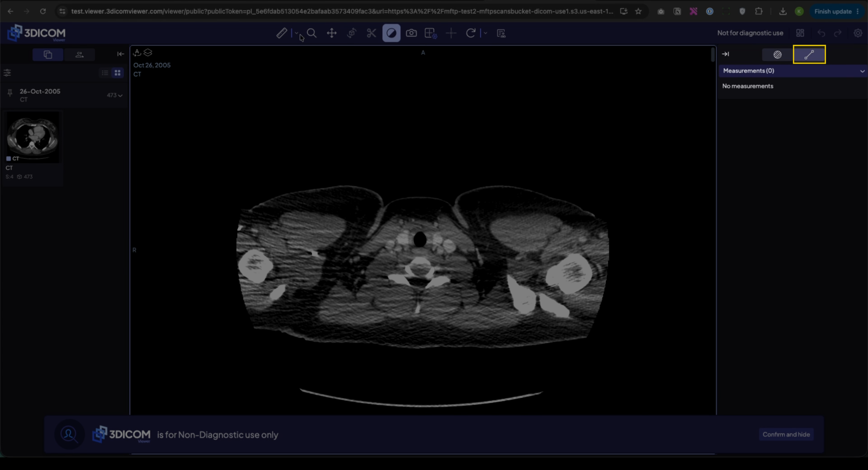The image size is (868, 470).
Task: Bookmark this page with the star
Action: (x=638, y=11)
